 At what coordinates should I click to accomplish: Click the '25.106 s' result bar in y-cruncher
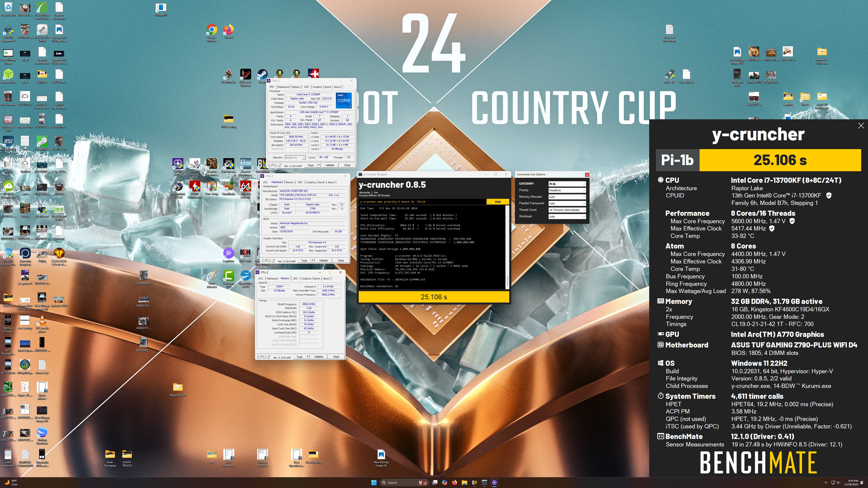pyautogui.click(x=434, y=297)
